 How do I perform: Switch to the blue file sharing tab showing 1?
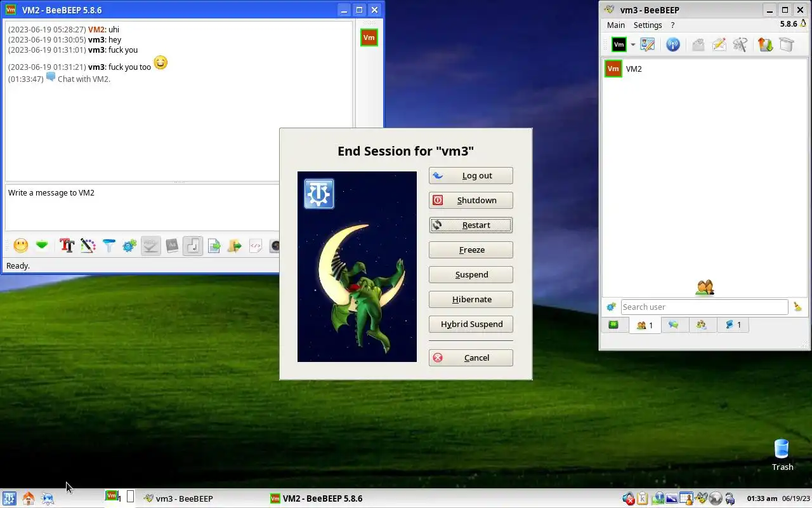(x=733, y=324)
